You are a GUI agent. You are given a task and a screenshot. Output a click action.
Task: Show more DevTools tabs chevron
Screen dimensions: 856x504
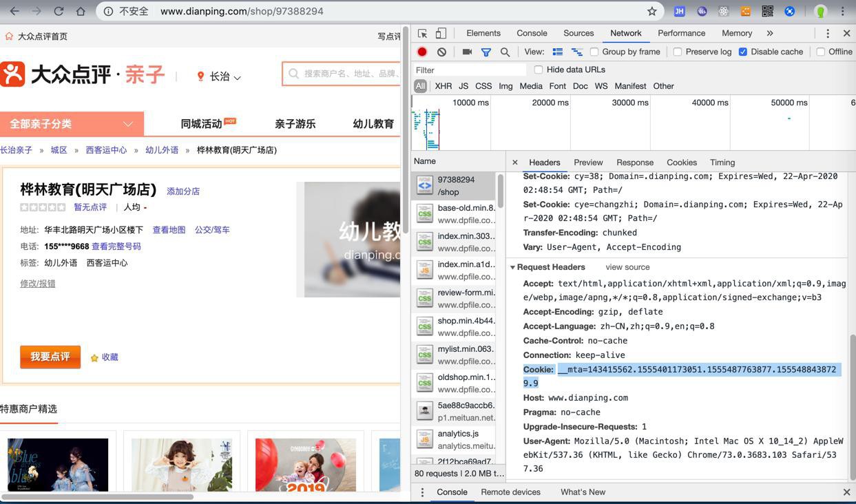click(x=770, y=33)
